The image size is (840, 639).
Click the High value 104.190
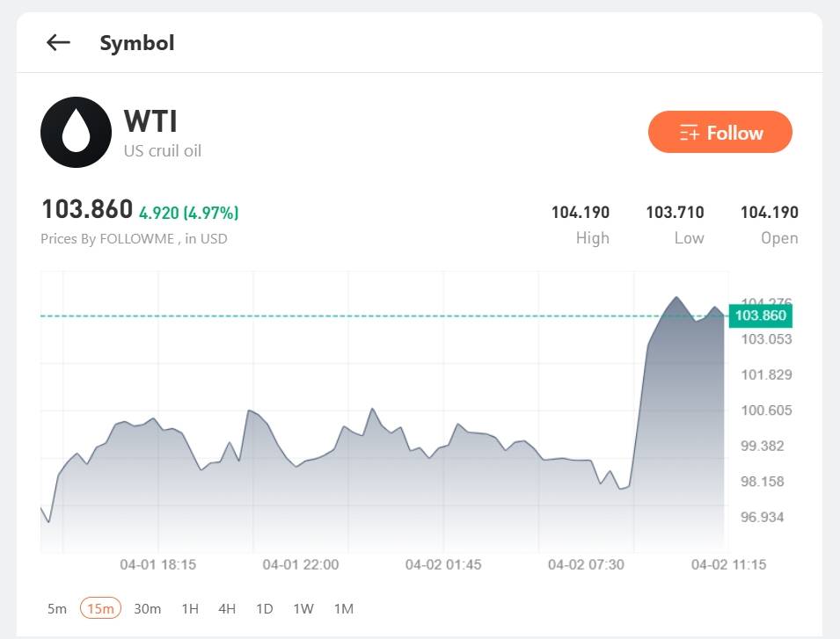click(580, 212)
